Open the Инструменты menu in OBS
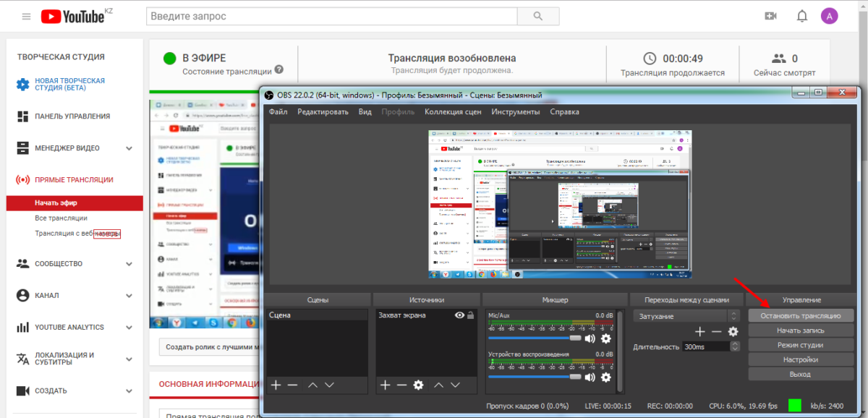This screenshot has height=418, width=868. pos(515,112)
